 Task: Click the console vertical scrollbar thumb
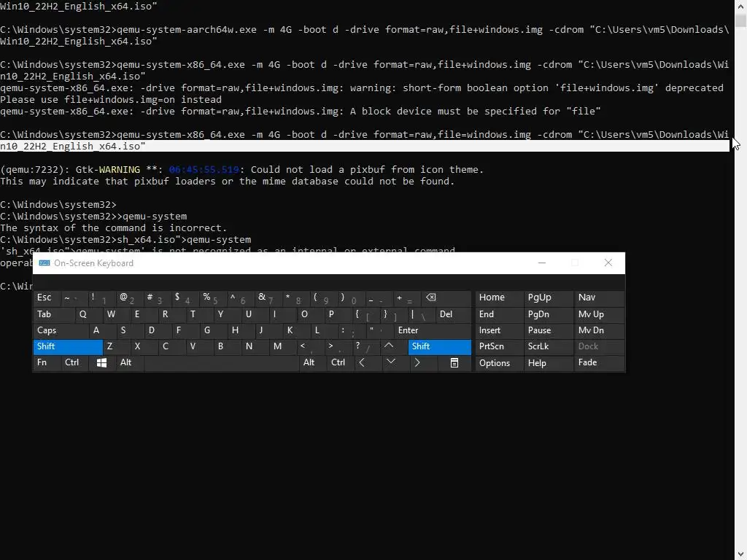click(740, 20)
